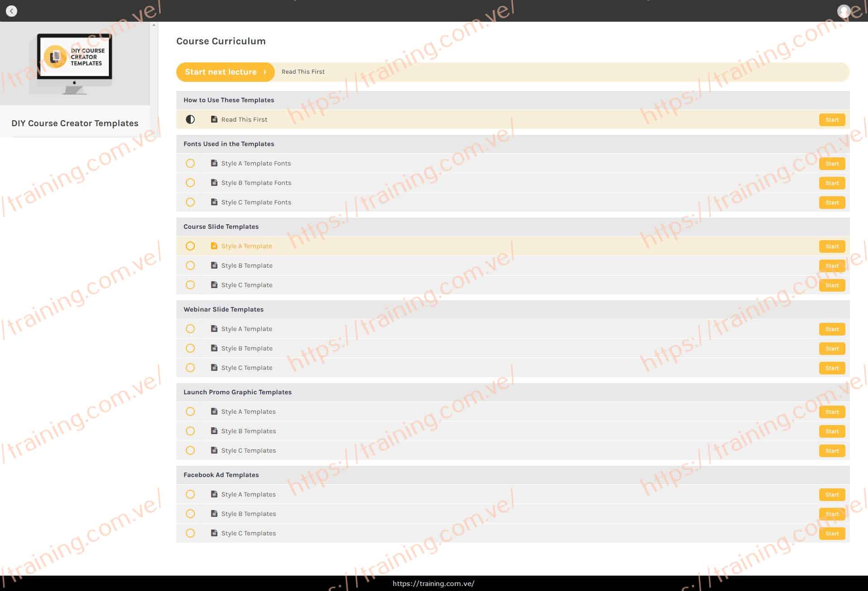Screen dimensions: 868x591
Task: Click Read This First progress bar label
Action: pos(303,72)
